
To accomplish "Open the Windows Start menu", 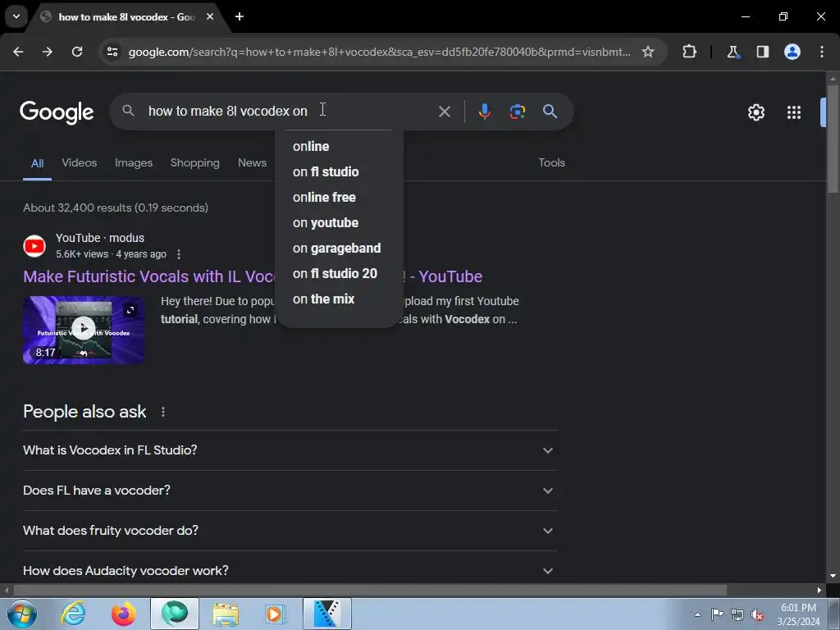I will pyautogui.click(x=21, y=614).
